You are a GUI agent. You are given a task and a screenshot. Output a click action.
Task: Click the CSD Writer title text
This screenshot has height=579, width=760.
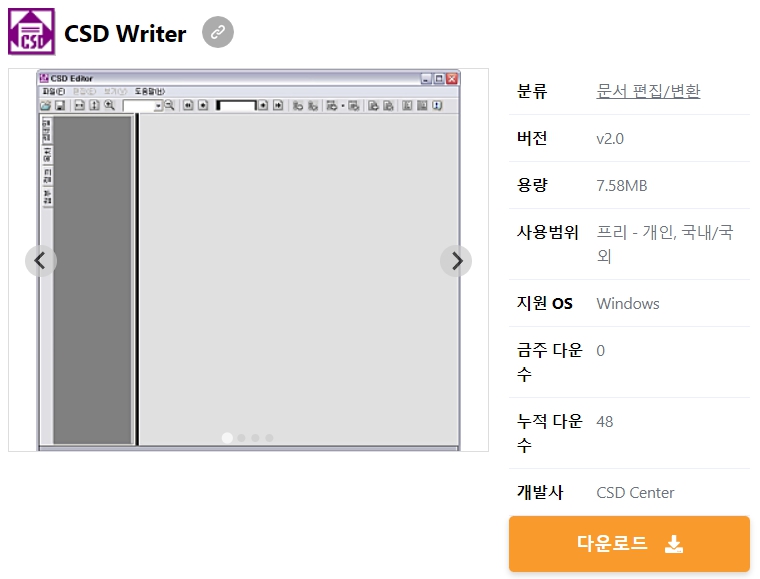(x=125, y=33)
